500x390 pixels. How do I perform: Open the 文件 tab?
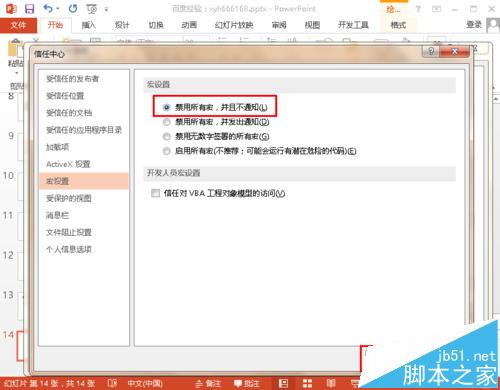point(18,25)
